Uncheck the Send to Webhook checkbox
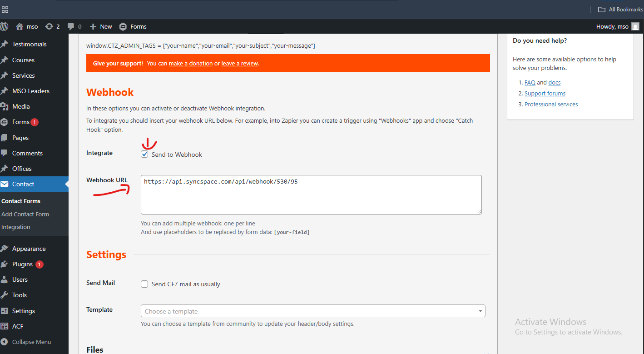 point(144,155)
